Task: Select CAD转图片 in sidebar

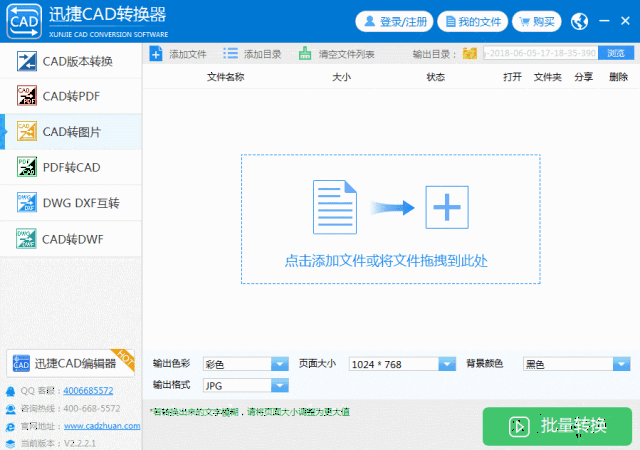Action: (x=71, y=132)
